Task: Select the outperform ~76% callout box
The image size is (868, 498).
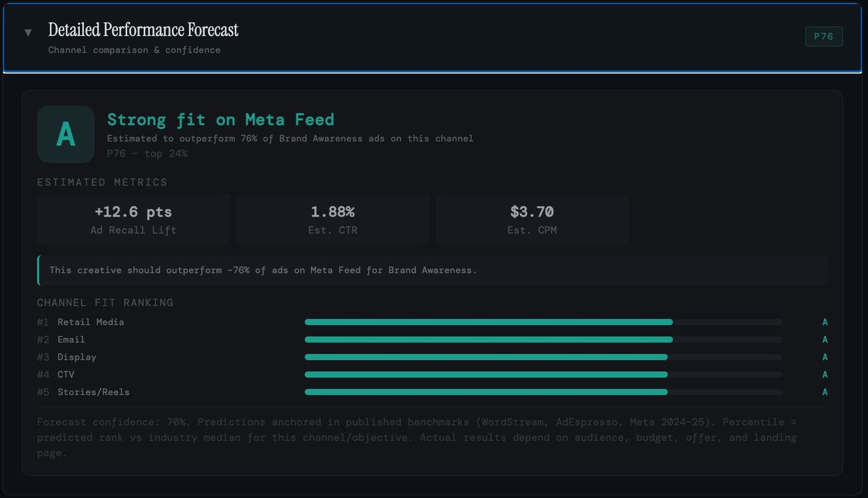Action: [x=432, y=270]
